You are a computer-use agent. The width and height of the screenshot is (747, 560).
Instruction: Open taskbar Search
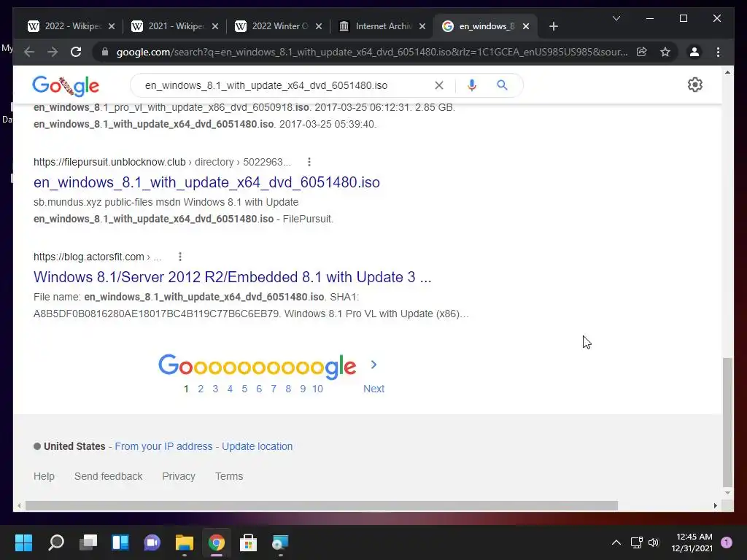pyautogui.click(x=56, y=542)
